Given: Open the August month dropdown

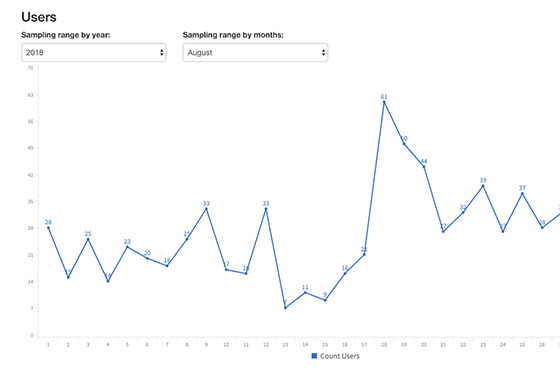Looking at the screenshot, I should (x=255, y=53).
